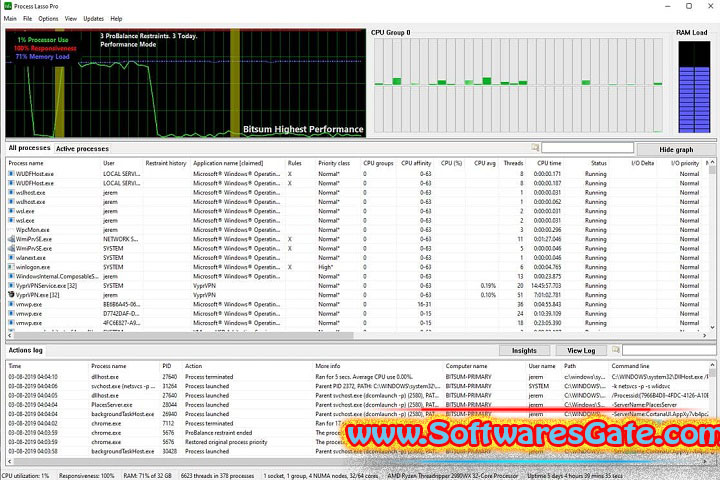Image resolution: width=720 pixels, height=480 pixels.
Task: Select PlacesServer.exe log entry
Action: pyautogui.click(x=358, y=405)
